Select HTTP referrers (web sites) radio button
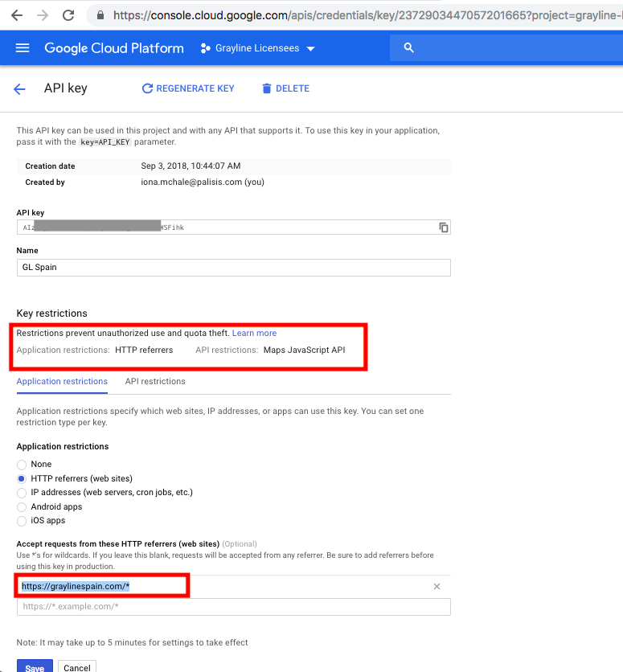The width and height of the screenshot is (623, 672). (x=22, y=479)
